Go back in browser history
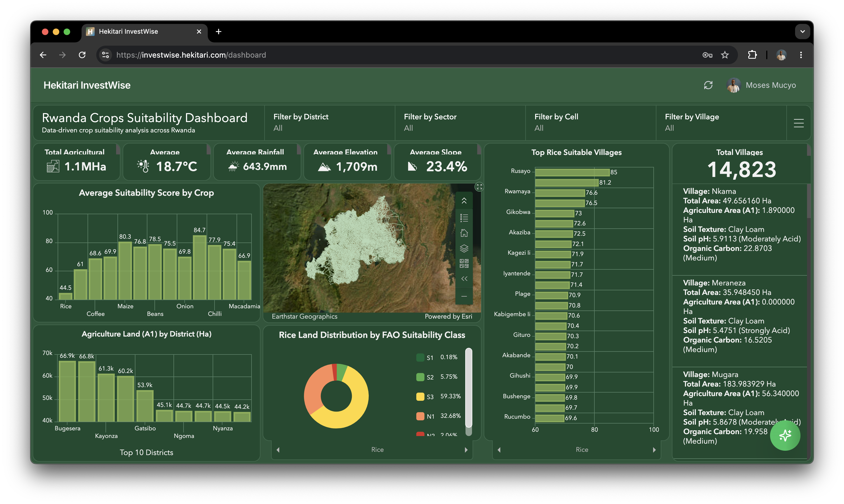The image size is (844, 504). (43, 55)
